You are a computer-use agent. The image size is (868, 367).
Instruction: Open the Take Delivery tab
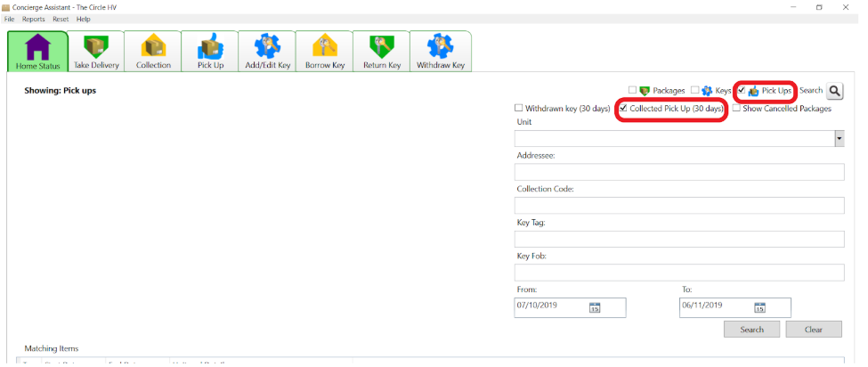[96, 52]
